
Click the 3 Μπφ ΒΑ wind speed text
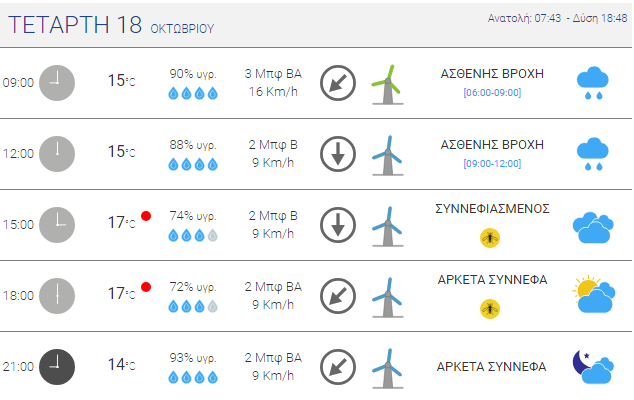[x=273, y=74]
